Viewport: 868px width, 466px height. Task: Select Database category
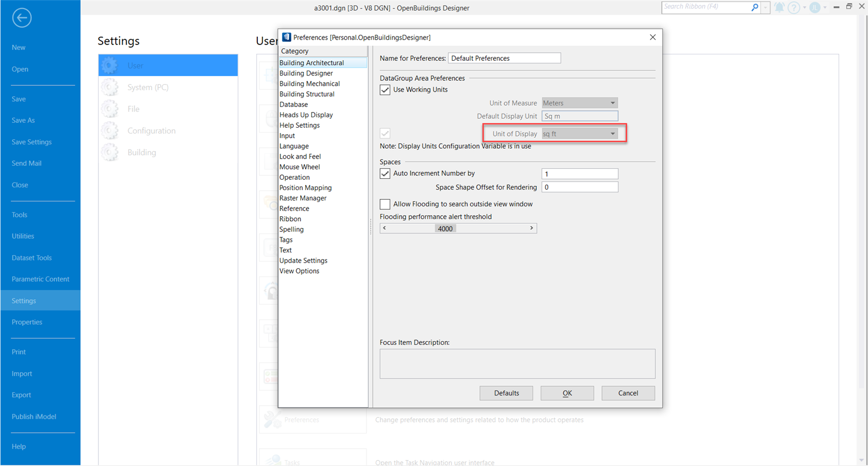pyautogui.click(x=322, y=104)
